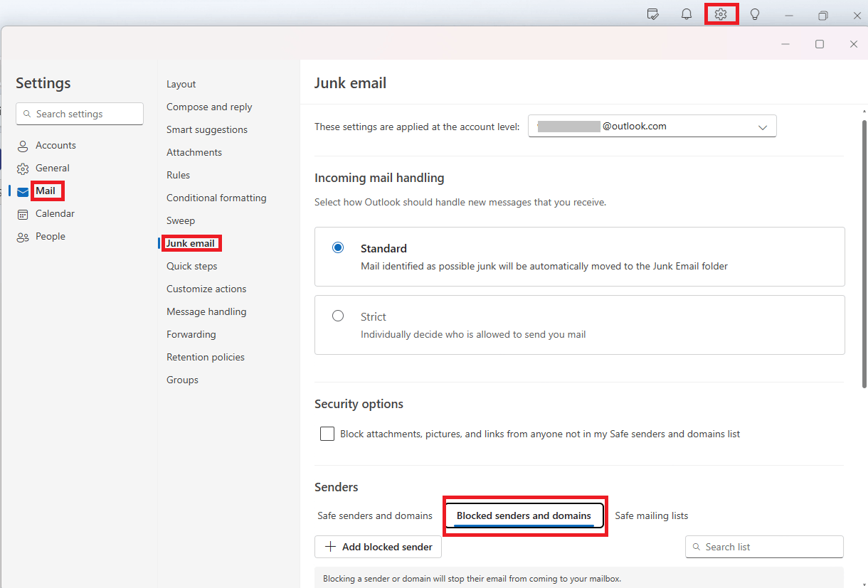
Task: Click Add blocked sender
Action: click(378, 547)
